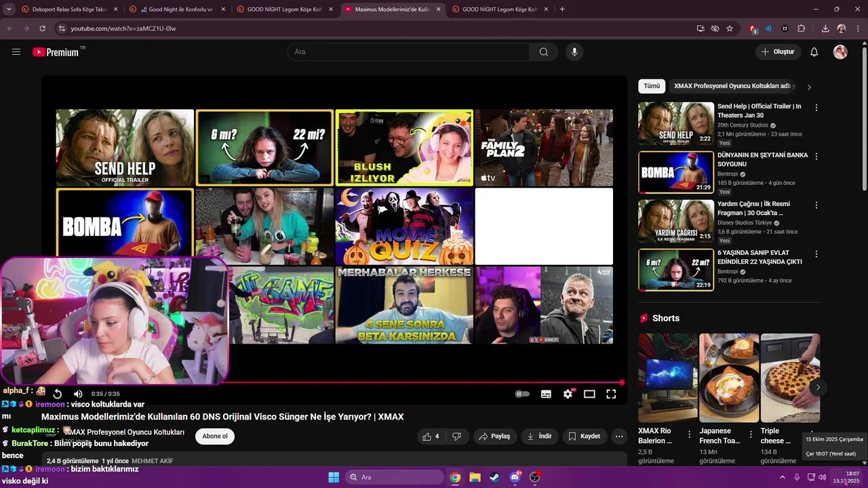The height and width of the screenshot is (488, 868).
Task: Open the YouTube account avatar menu
Action: coord(840,52)
